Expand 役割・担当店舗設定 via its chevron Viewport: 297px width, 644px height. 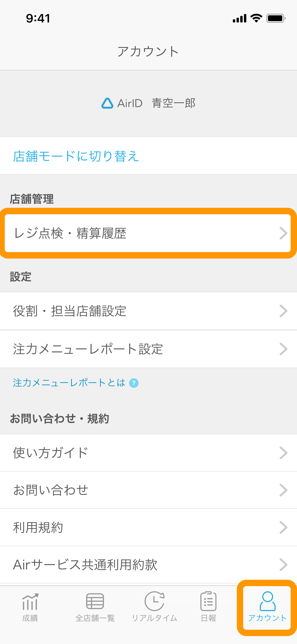pos(283,311)
